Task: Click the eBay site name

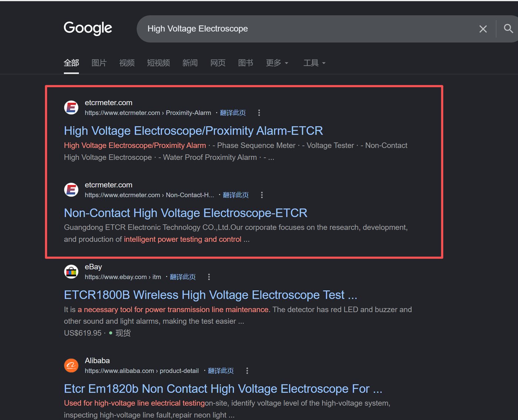Action: [x=93, y=267]
